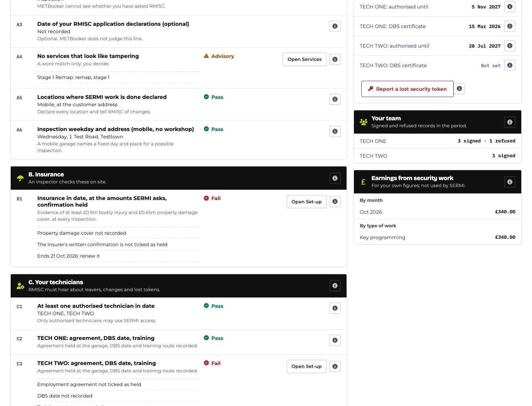Open info for TECH TWO authorised until

coord(510,46)
